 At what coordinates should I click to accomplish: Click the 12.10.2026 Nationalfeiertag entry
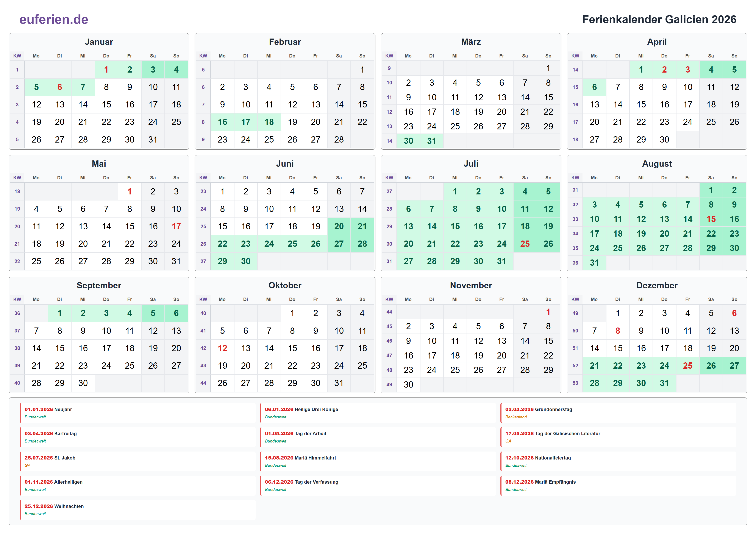pyautogui.click(x=618, y=462)
